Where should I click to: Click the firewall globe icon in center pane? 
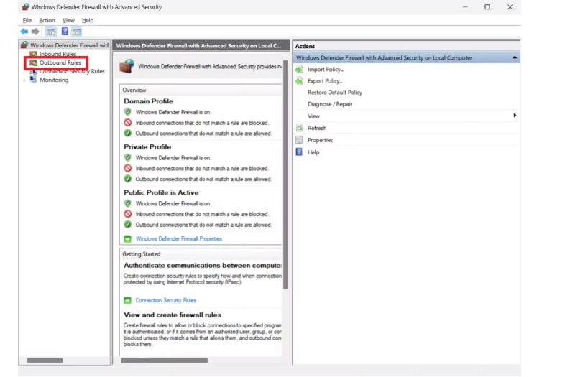pyautogui.click(x=127, y=66)
